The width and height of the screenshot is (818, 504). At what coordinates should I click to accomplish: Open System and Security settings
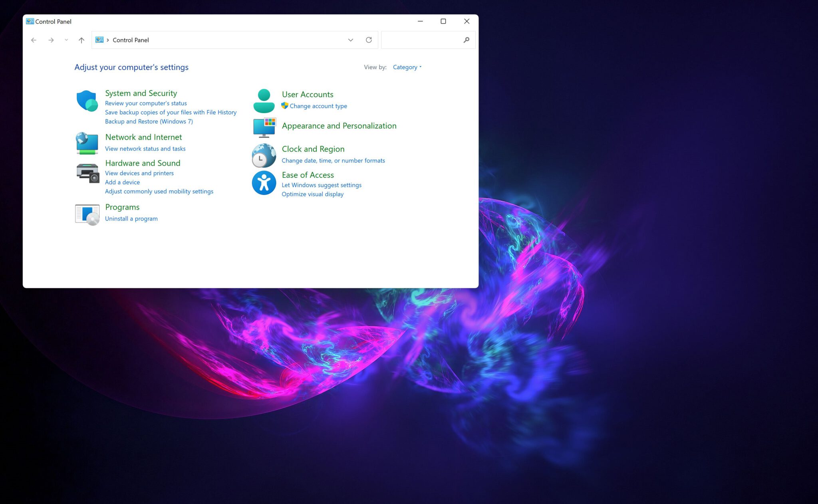click(141, 92)
